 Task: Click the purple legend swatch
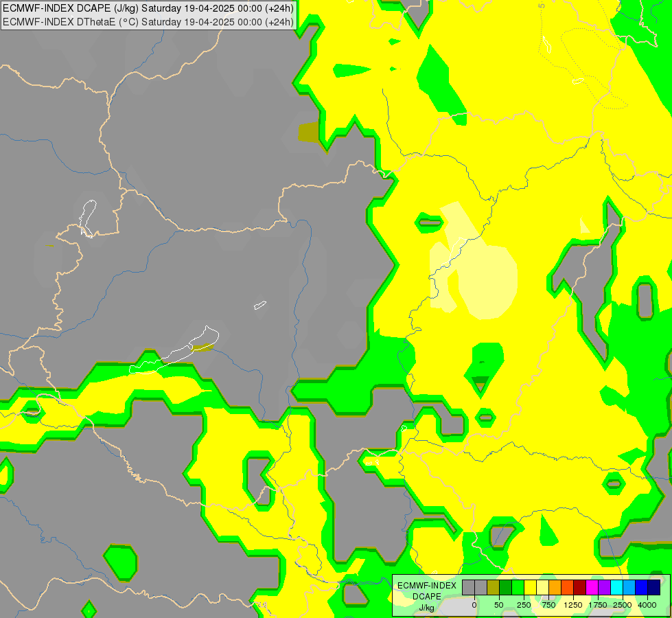click(x=604, y=587)
